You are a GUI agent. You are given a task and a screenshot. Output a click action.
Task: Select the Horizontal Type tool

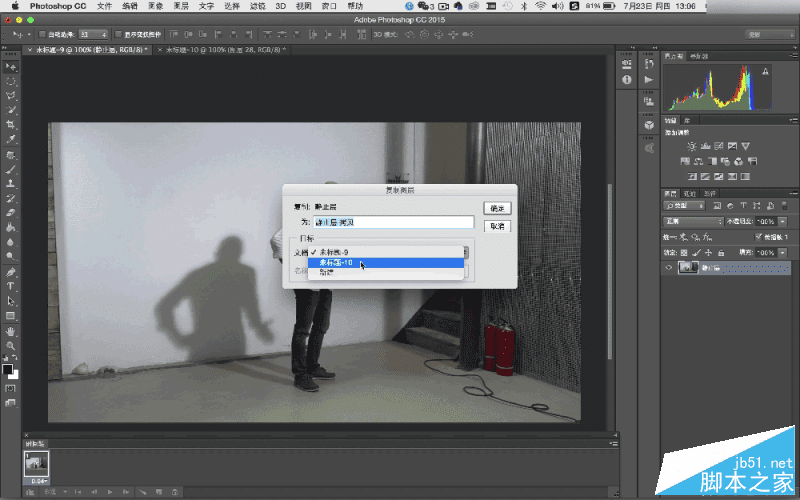(x=11, y=286)
